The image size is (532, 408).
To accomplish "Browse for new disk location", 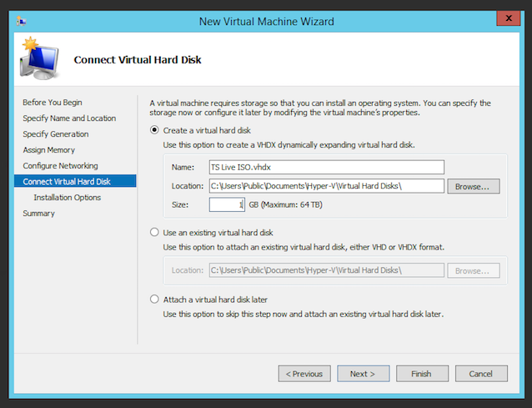I will point(474,186).
